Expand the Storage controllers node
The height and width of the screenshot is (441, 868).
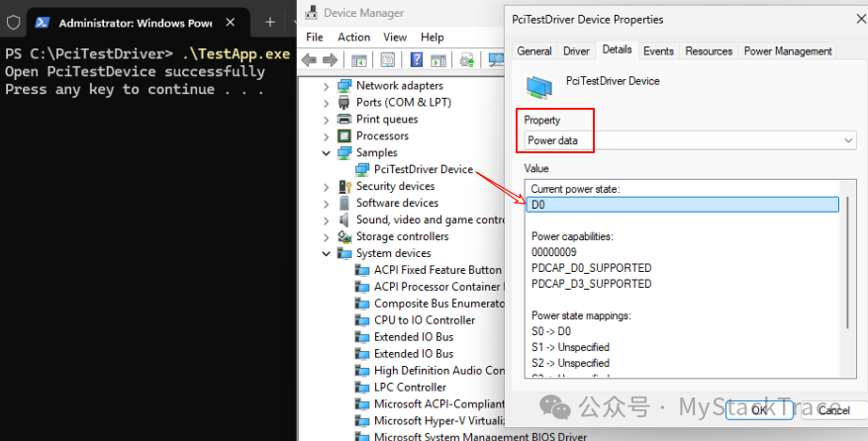click(326, 237)
